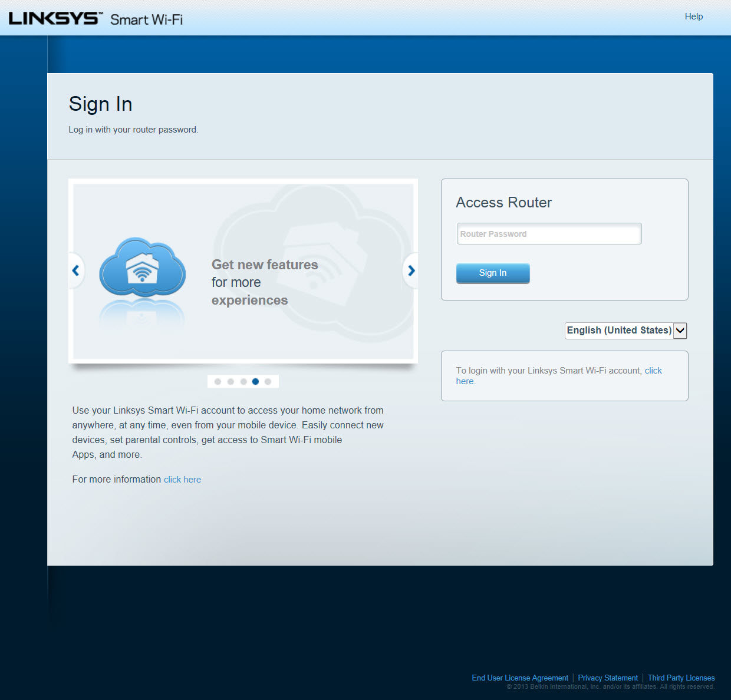Select the third carousel dot
This screenshot has width=731, height=700.
click(243, 382)
